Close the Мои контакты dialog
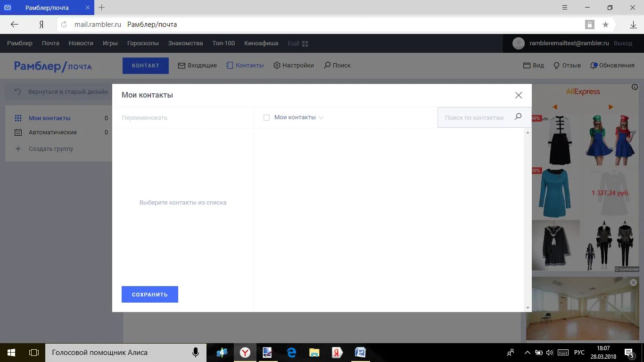The image size is (644, 362). pyautogui.click(x=519, y=95)
